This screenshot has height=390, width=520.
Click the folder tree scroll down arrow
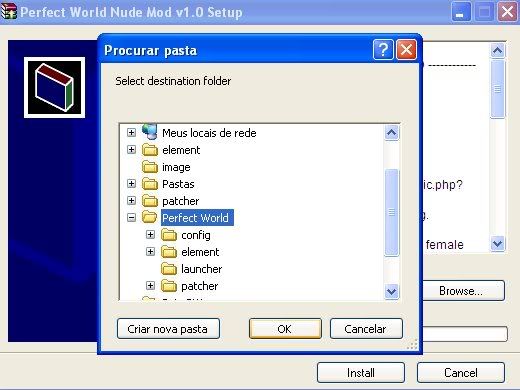(391, 292)
